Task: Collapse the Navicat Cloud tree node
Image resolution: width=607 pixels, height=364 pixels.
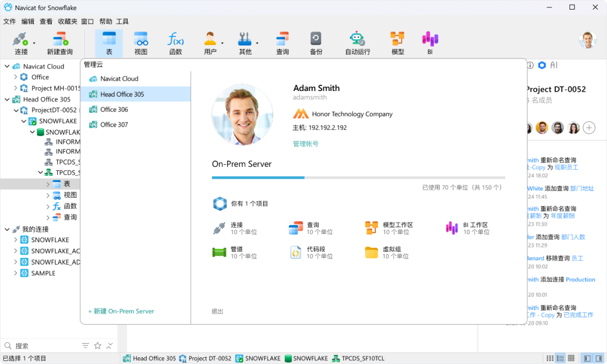Action: click(7, 66)
